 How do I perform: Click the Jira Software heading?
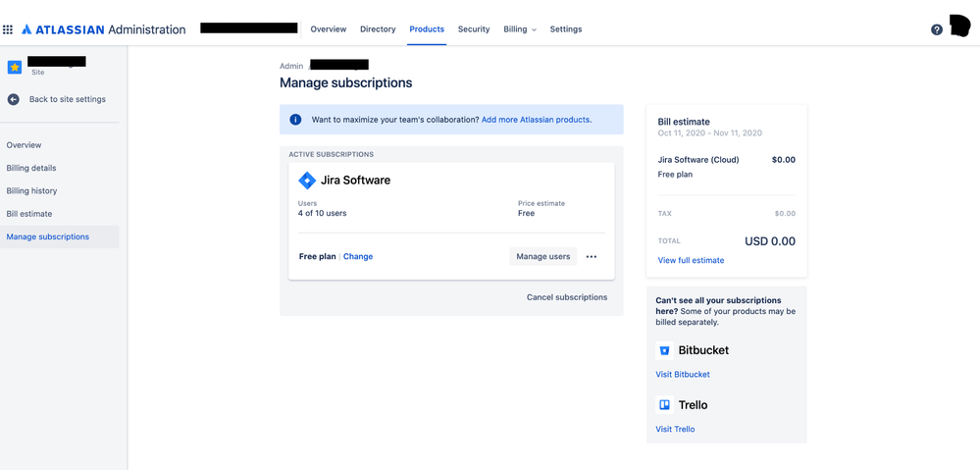pos(356,181)
